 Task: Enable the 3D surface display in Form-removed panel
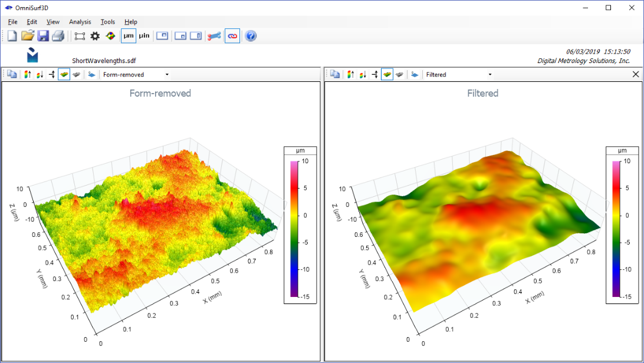[x=64, y=74]
